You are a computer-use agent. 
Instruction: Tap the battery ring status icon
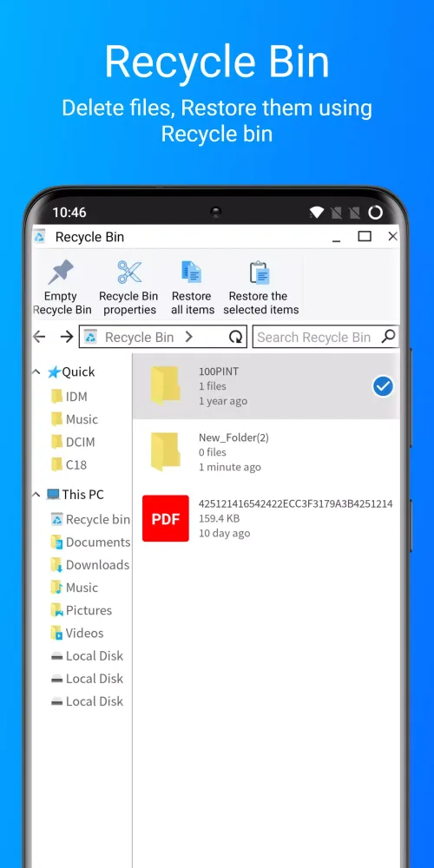click(x=375, y=212)
